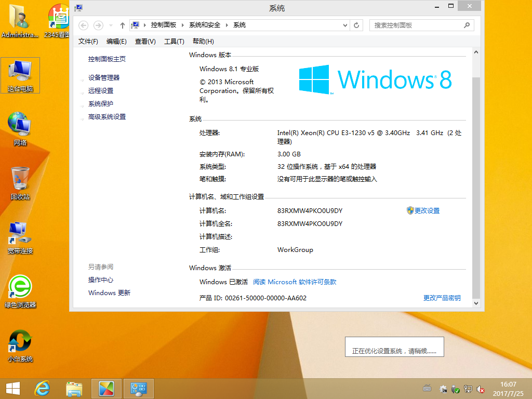Select the 回收站 recycle bin icon

20,183
